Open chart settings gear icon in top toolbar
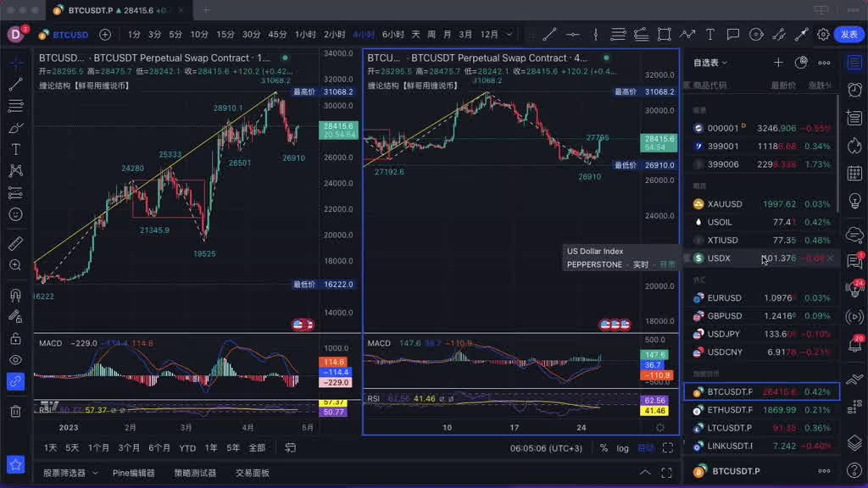 pyautogui.click(x=823, y=35)
